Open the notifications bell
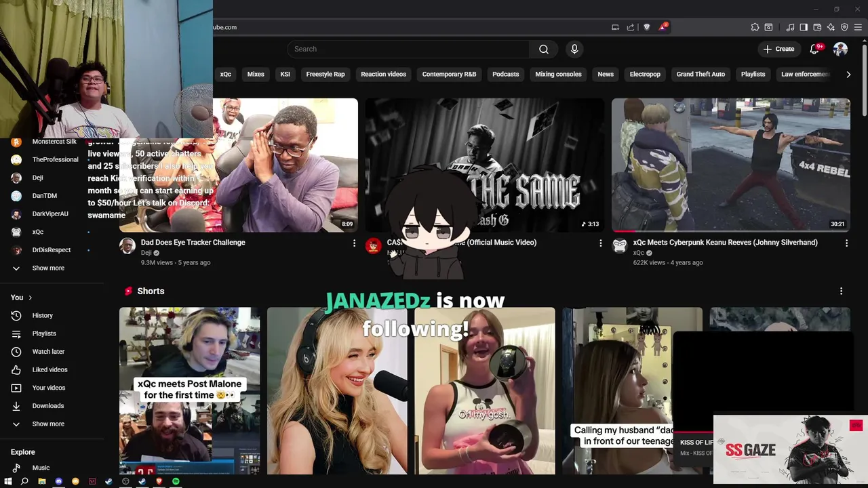Image resolution: width=868 pixels, height=488 pixels. coord(815,49)
